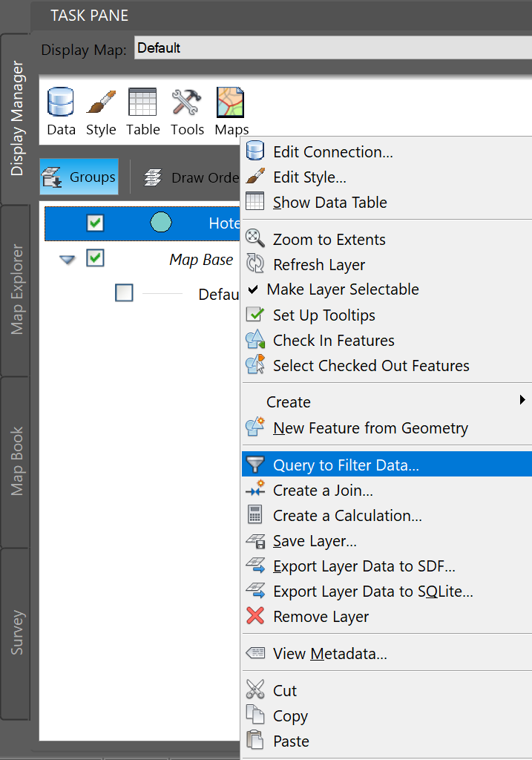The width and height of the screenshot is (532, 760).
Task: Uncheck the Map Base group checkbox
Action: (x=95, y=258)
